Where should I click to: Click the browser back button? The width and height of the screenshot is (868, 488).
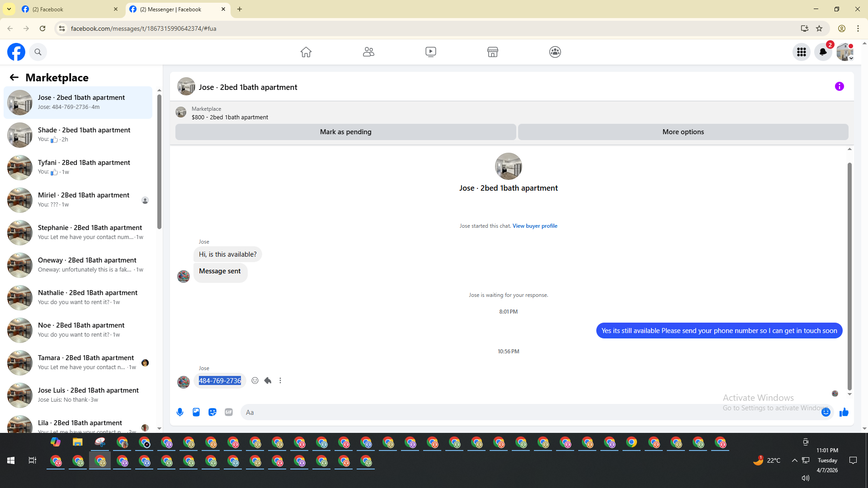coord(10,28)
